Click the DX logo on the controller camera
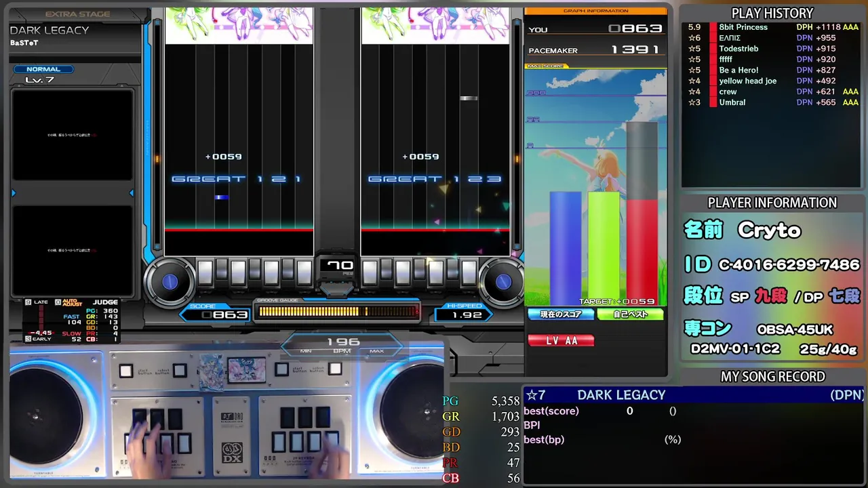 click(x=232, y=453)
